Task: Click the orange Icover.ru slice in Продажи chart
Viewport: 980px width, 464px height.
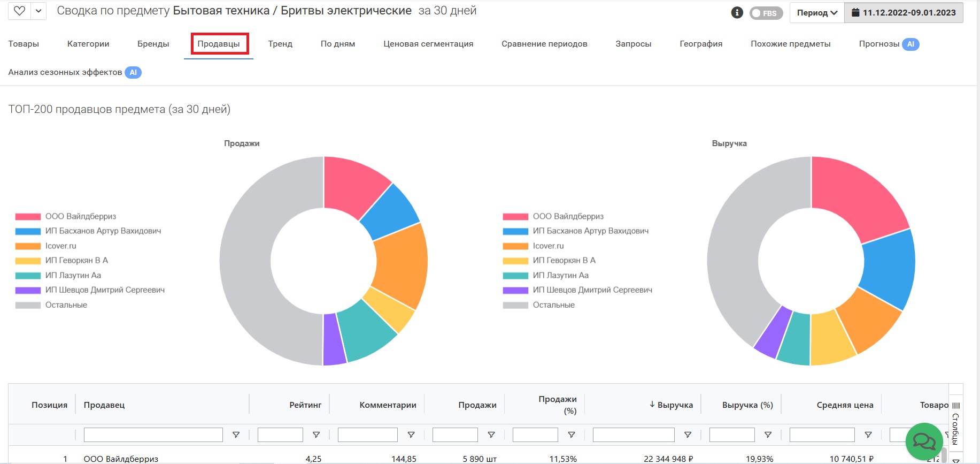Action: (401, 265)
